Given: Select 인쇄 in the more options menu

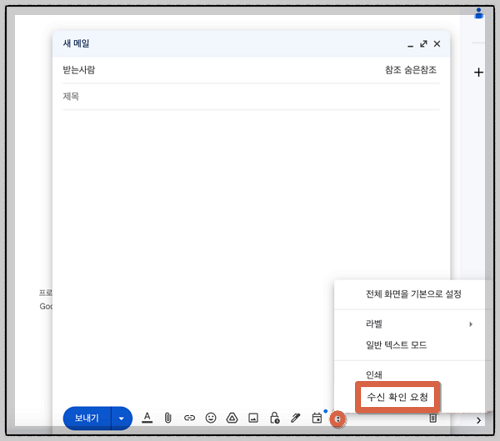Looking at the screenshot, I should click(x=374, y=375).
